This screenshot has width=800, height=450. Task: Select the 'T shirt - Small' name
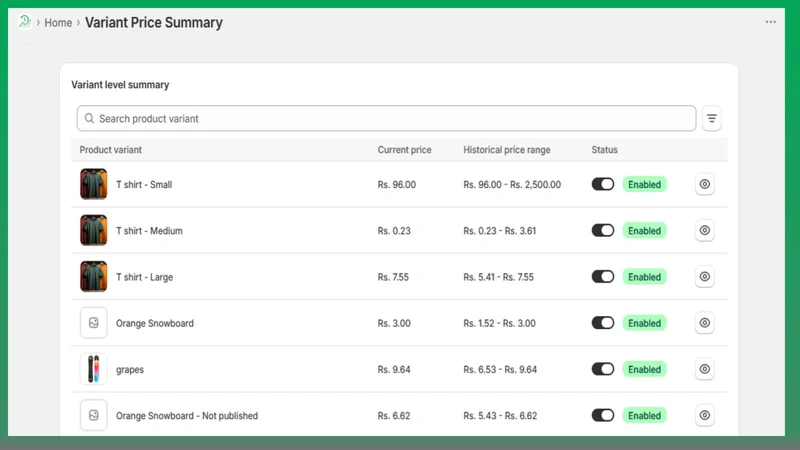[x=144, y=185]
